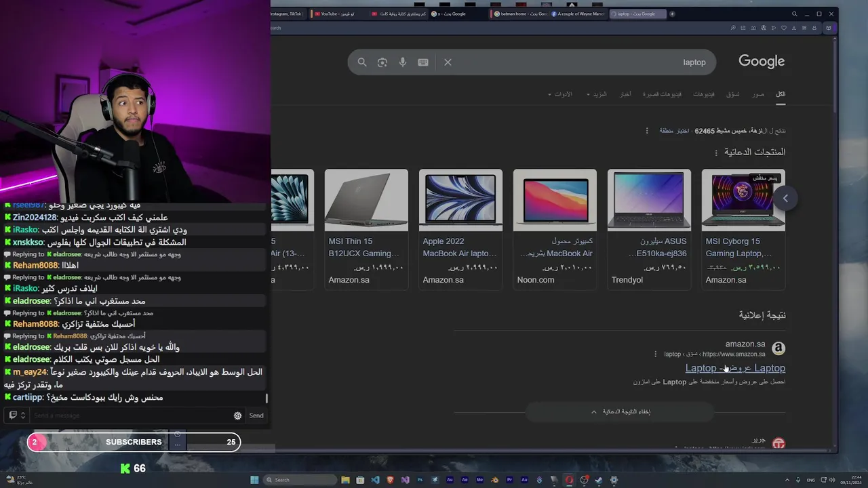Open Laptop عروض Laptop Amazon ad link
Screen dimensions: 868x488
coord(735,368)
